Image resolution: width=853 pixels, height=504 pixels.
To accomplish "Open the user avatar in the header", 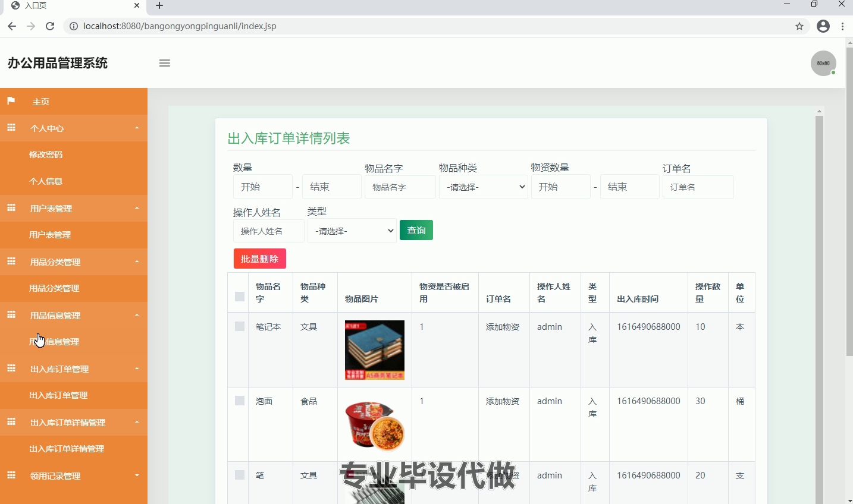I will click(823, 63).
